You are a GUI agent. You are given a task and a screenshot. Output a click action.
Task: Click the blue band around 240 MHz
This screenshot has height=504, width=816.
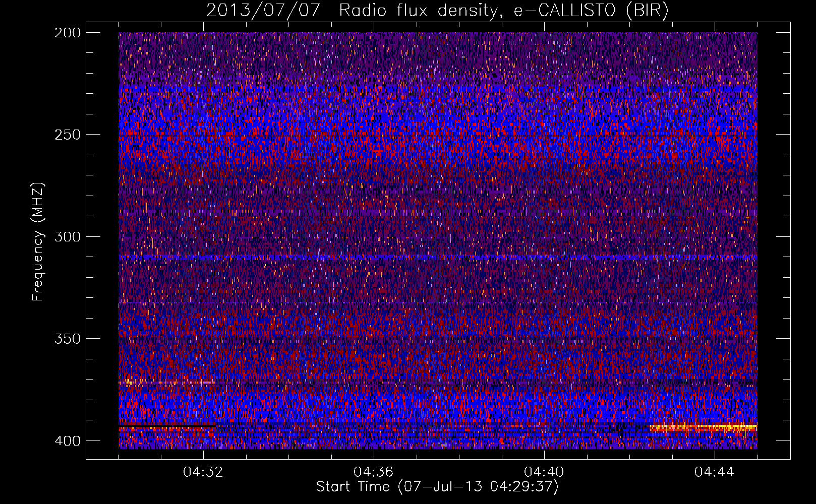pos(438,120)
